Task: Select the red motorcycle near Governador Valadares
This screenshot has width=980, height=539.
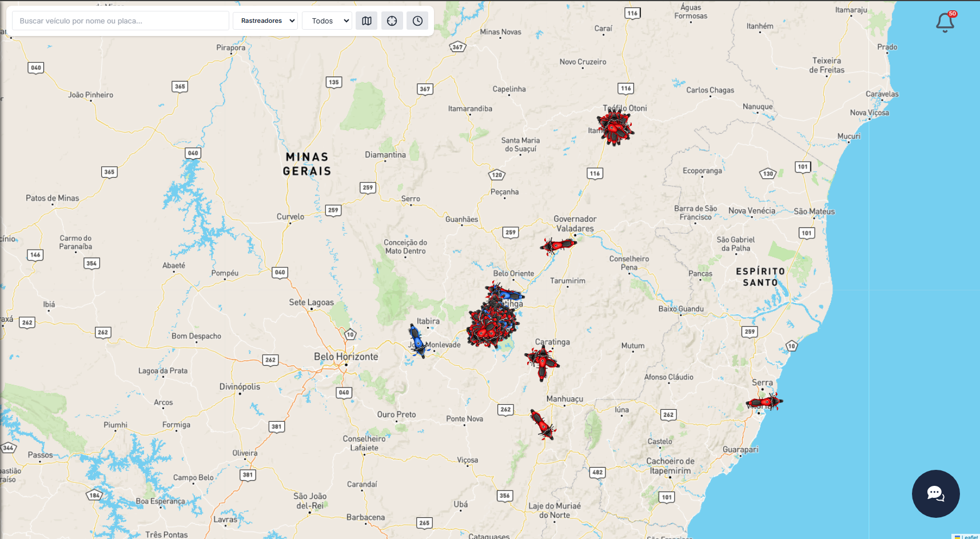Action: click(x=558, y=245)
